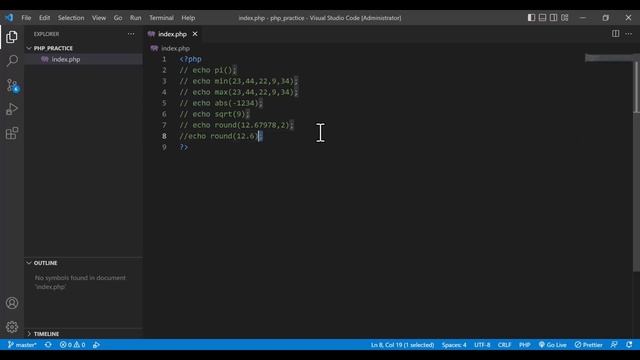The width and height of the screenshot is (640, 360).
Task: Open the View menu
Action: click(99, 18)
